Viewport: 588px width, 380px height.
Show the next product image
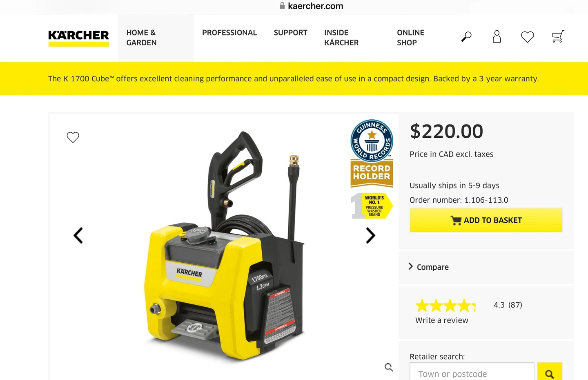[370, 235]
